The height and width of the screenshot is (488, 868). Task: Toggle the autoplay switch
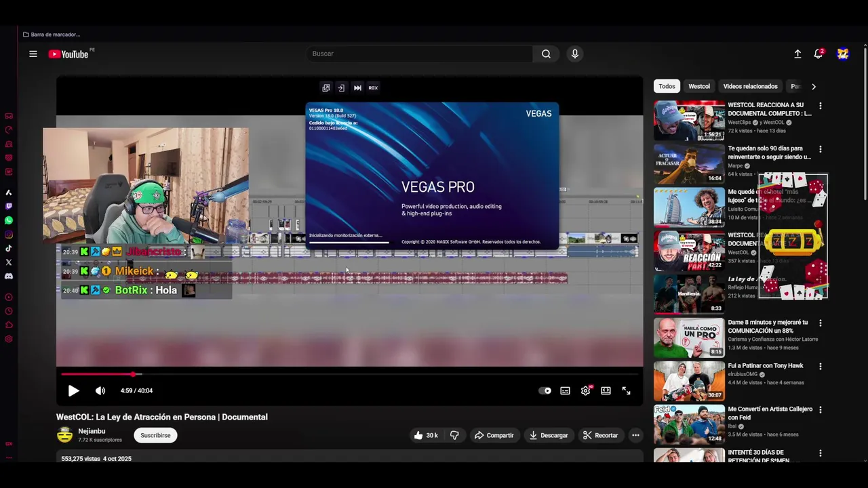click(545, 390)
